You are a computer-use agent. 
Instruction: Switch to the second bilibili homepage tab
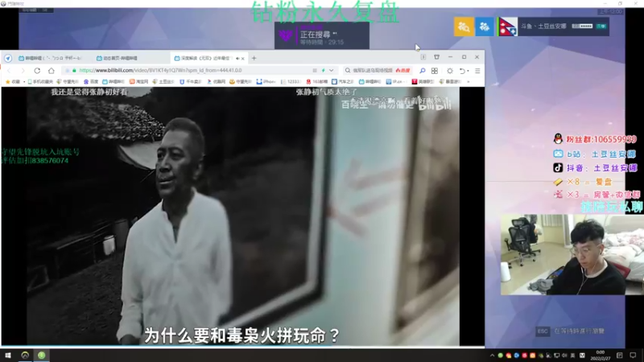tap(130, 58)
